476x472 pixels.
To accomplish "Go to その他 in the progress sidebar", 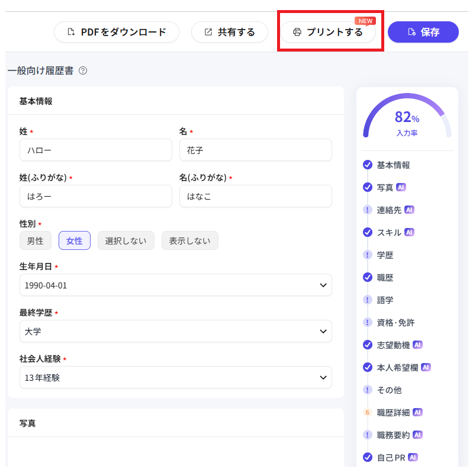I will tap(389, 390).
